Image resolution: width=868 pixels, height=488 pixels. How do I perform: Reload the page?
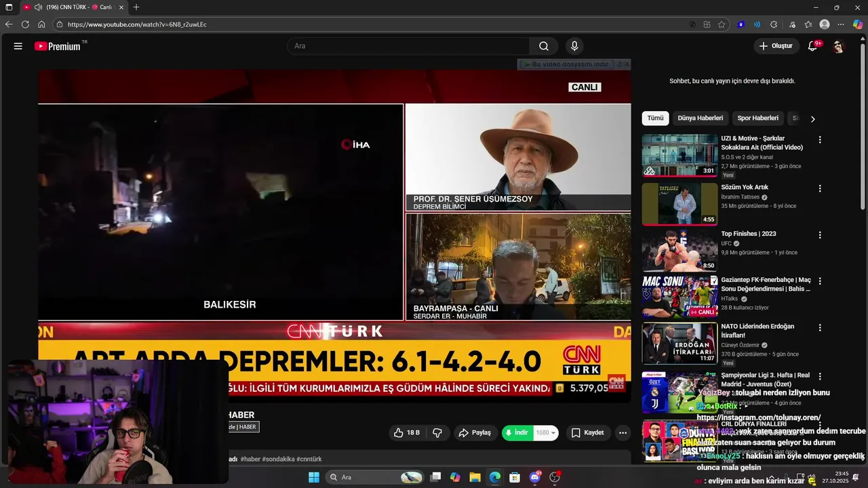pos(25,24)
